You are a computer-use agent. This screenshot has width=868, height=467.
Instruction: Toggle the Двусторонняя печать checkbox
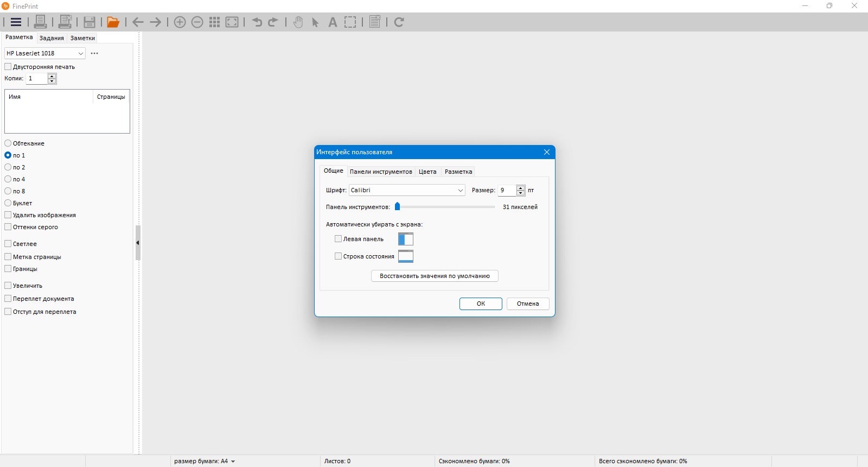click(x=8, y=67)
